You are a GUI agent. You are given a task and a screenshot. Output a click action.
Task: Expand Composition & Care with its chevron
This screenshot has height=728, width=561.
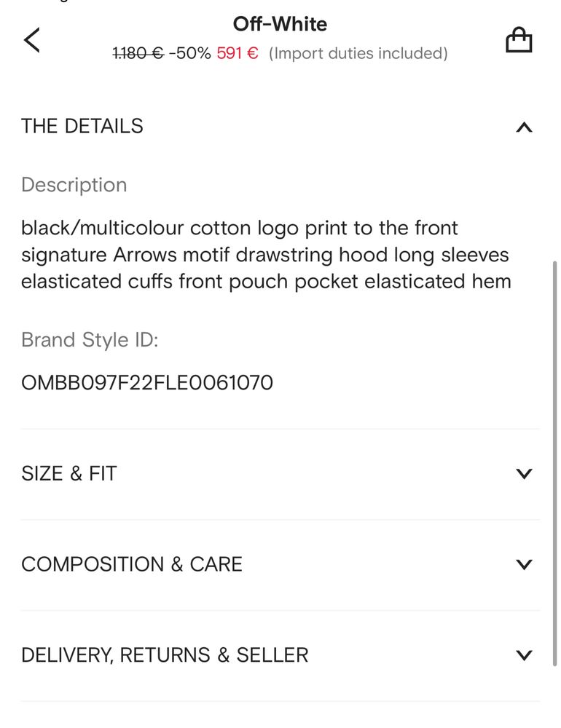click(x=524, y=564)
